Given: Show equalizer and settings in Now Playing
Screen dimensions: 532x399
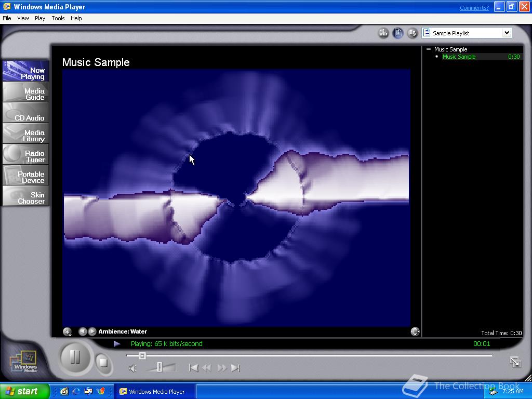Looking at the screenshot, I should pyautogui.click(x=383, y=33).
